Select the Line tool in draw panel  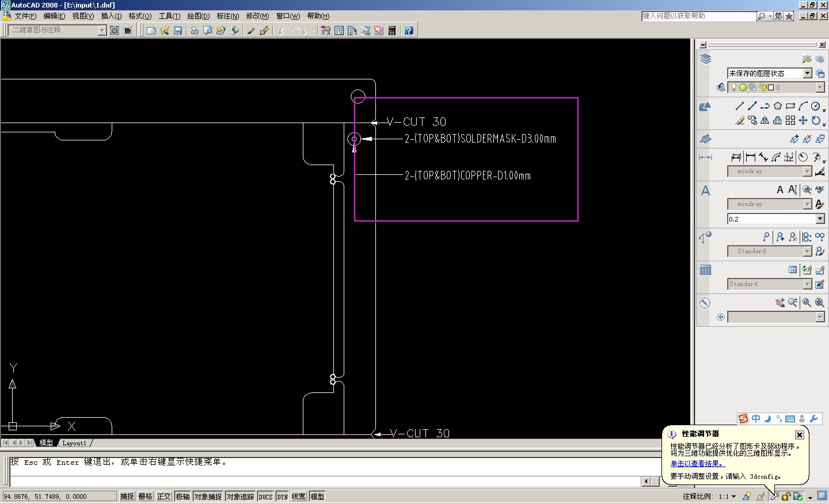coord(740,106)
